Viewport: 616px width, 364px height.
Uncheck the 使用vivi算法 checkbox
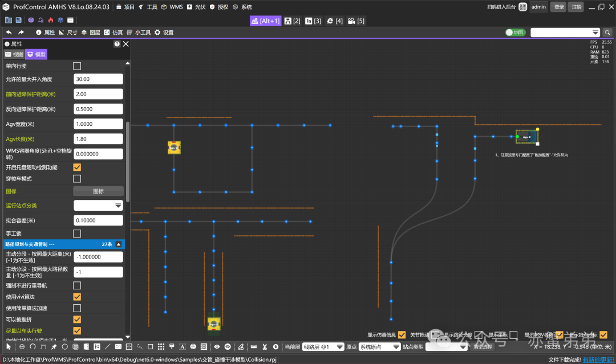[77, 297]
